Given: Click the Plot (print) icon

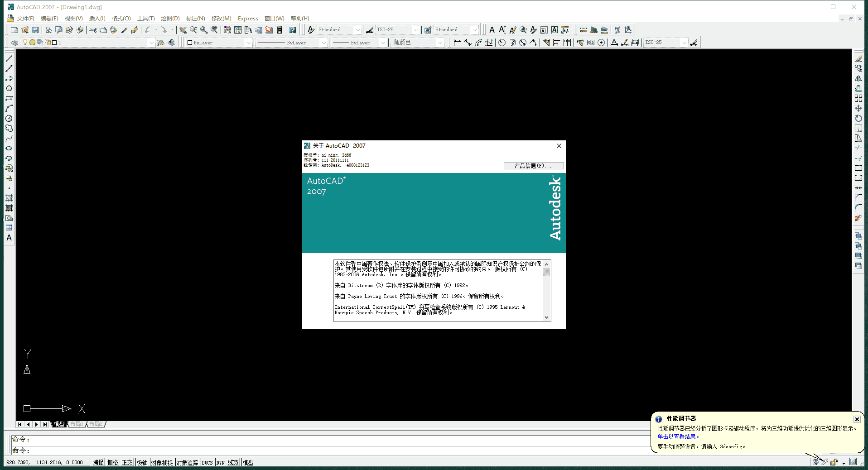Looking at the screenshot, I should coord(48,29).
